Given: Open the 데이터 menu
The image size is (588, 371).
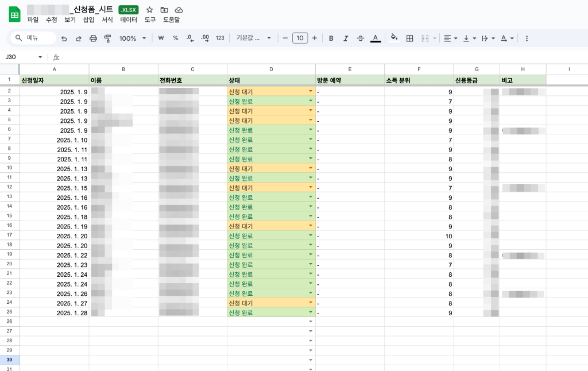Looking at the screenshot, I should coord(129,20).
